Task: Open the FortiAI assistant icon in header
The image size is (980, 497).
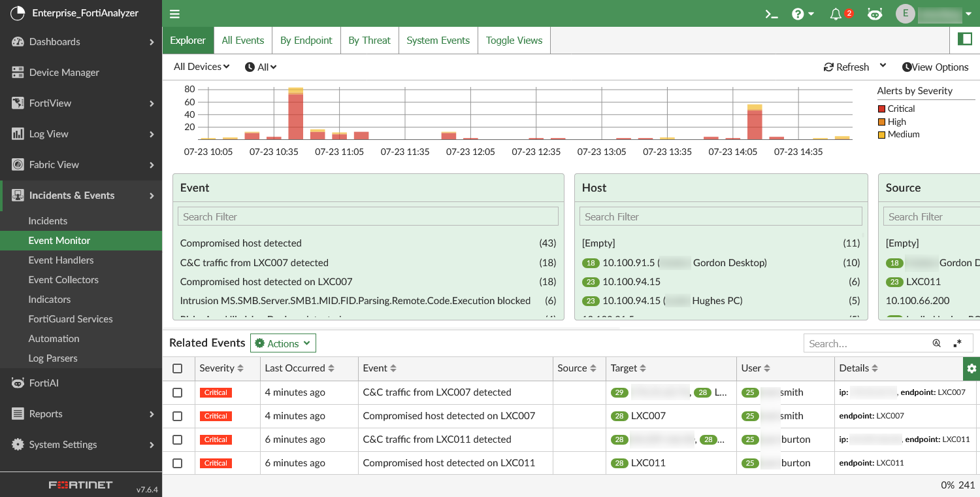Action: (x=875, y=14)
